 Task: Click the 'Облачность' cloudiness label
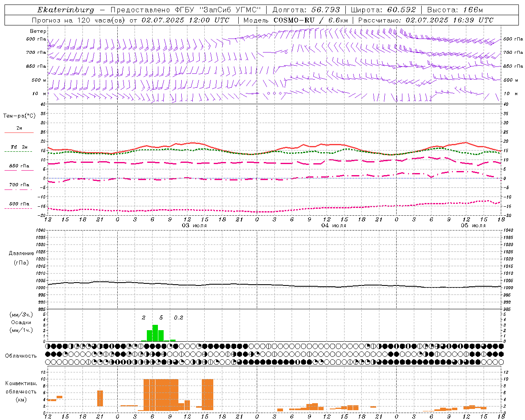[21, 356]
